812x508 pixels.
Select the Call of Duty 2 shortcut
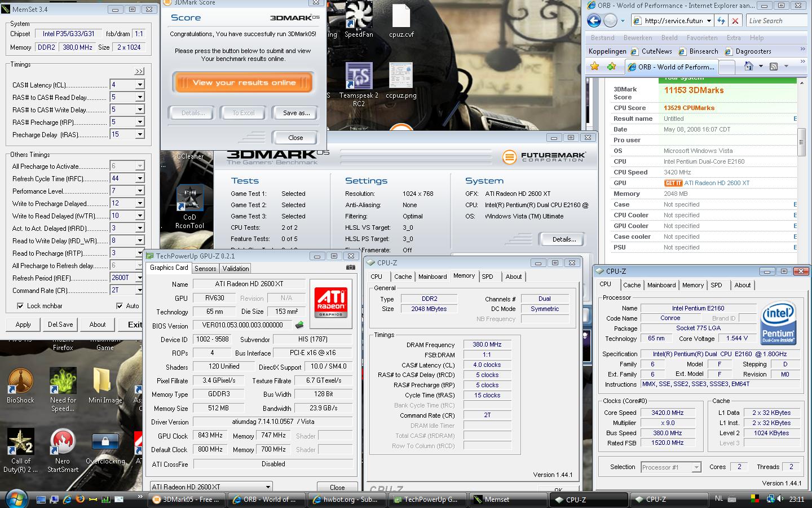click(x=21, y=450)
